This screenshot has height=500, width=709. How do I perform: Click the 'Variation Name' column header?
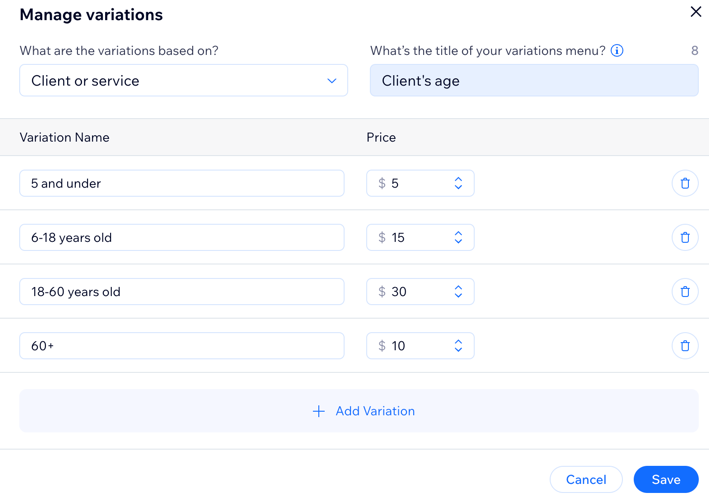click(64, 137)
